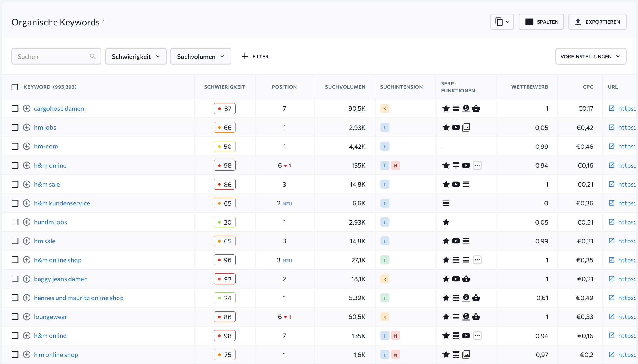Click the NEU position label for h&m kundenservice
The image size is (638, 364).
287,204
